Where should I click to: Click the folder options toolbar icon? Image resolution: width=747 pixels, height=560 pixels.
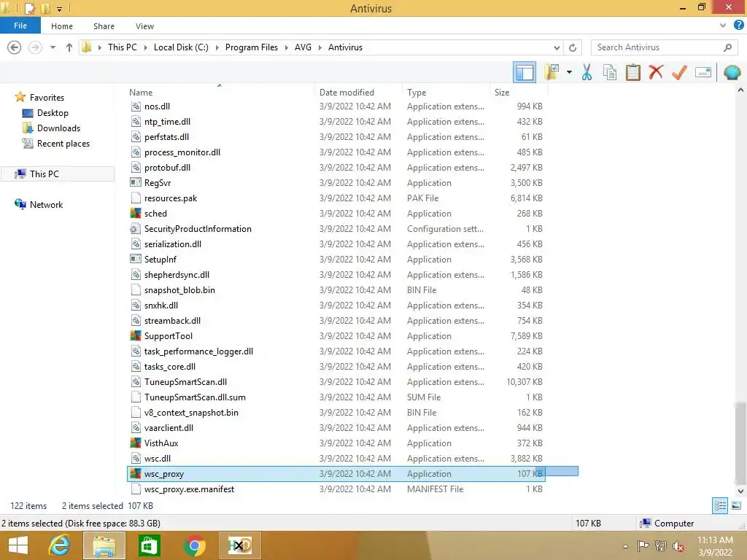click(x=552, y=72)
